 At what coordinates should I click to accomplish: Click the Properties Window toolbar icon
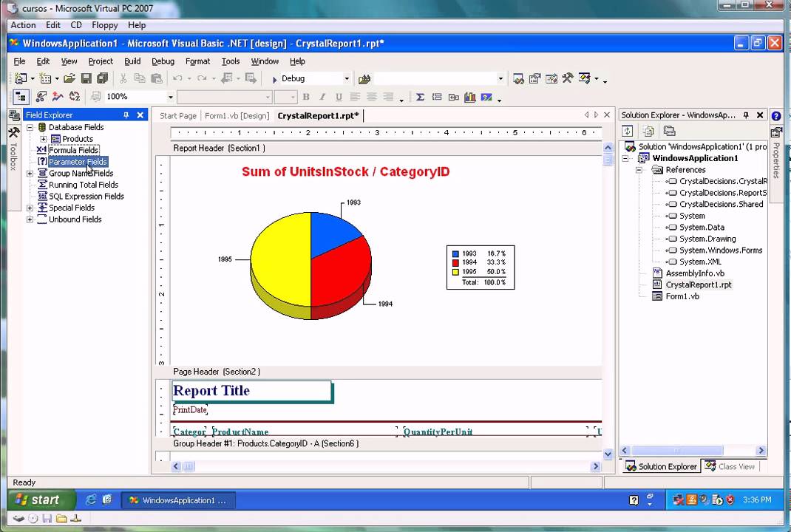(534, 78)
